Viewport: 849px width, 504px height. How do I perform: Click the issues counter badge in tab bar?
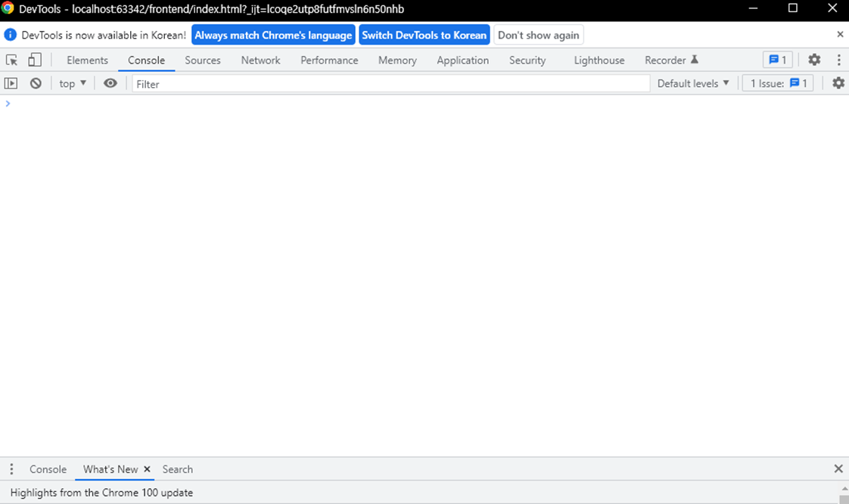pyautogui.click(x=778, y=60)
